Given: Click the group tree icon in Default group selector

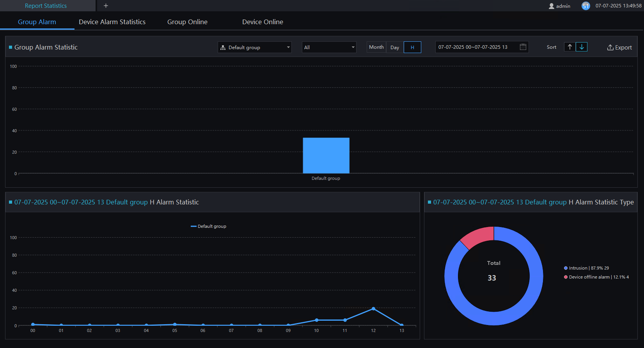Looking at the screenshot, I should [x=223, y=48].
